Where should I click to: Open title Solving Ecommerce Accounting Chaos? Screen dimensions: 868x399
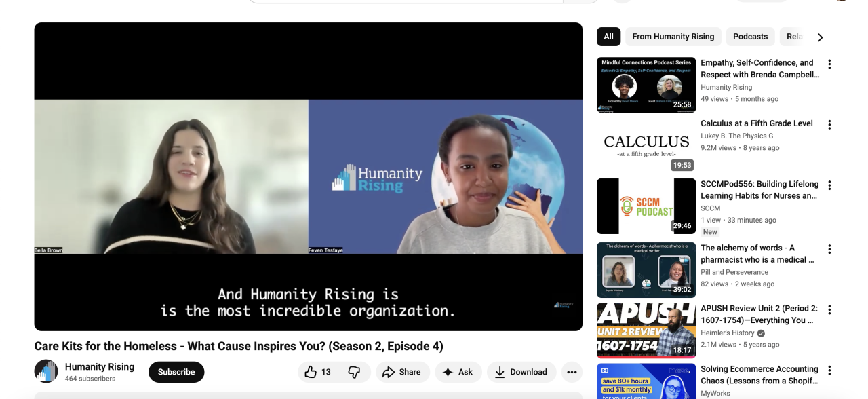759,375
